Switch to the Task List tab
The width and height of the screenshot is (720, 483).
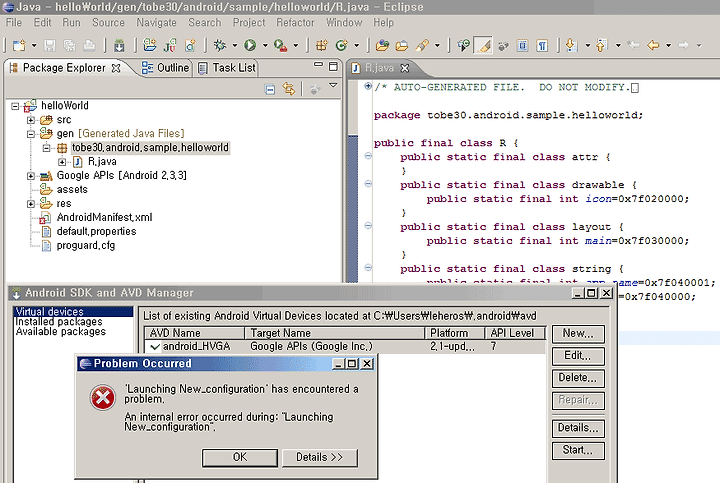point(227,68)
